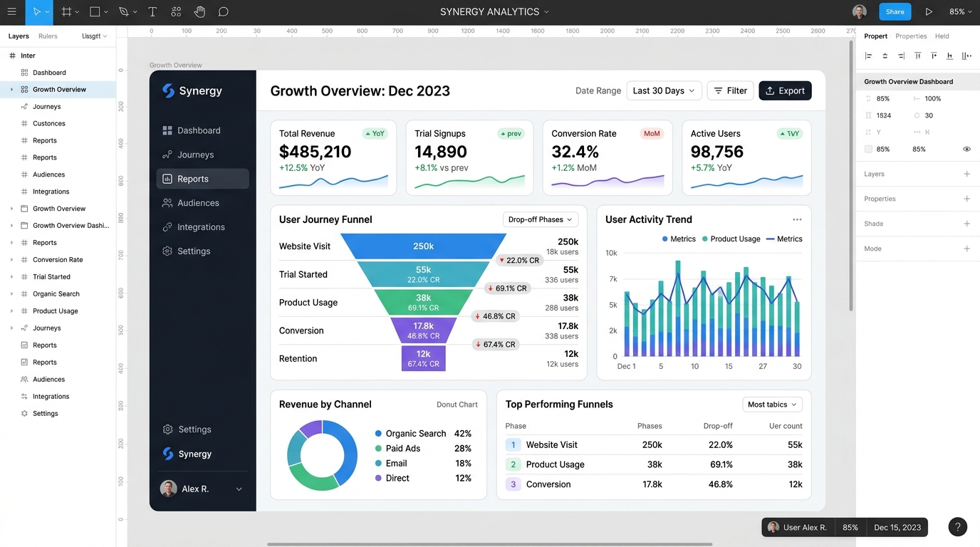Image resolution: width=980 pixels, height=547 pixels.
Task: Click the three-dots menu on User Activity Trend
Action: point(797,219)
